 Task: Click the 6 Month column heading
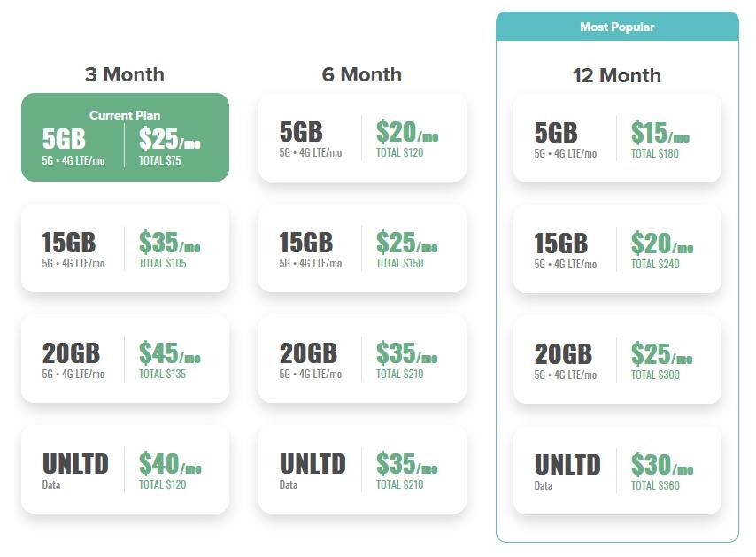coord(362,74)
